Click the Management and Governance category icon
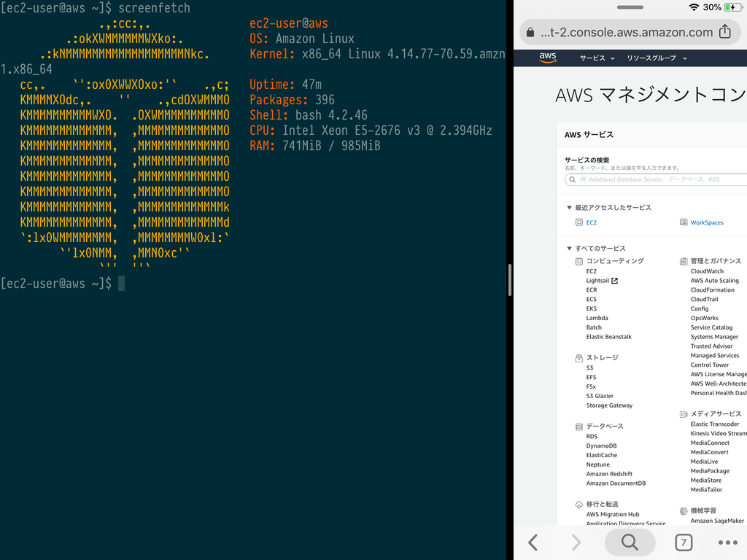The image size is (747, 560). (684, 262)
